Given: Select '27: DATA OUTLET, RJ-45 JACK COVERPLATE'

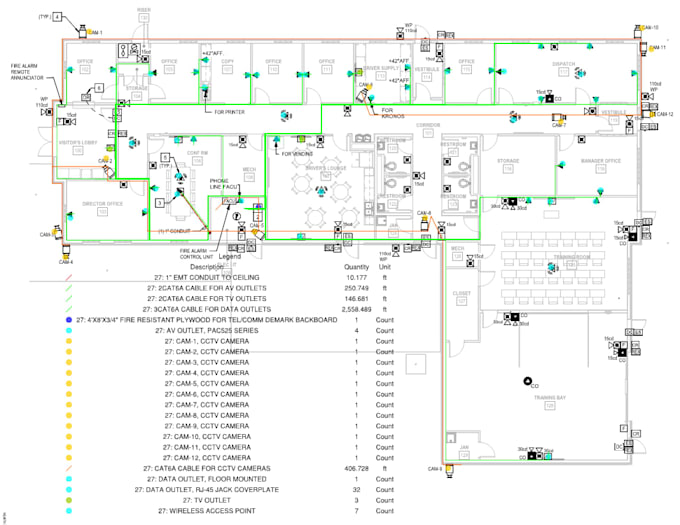Looking at the screenshot, I should point(206,490).
